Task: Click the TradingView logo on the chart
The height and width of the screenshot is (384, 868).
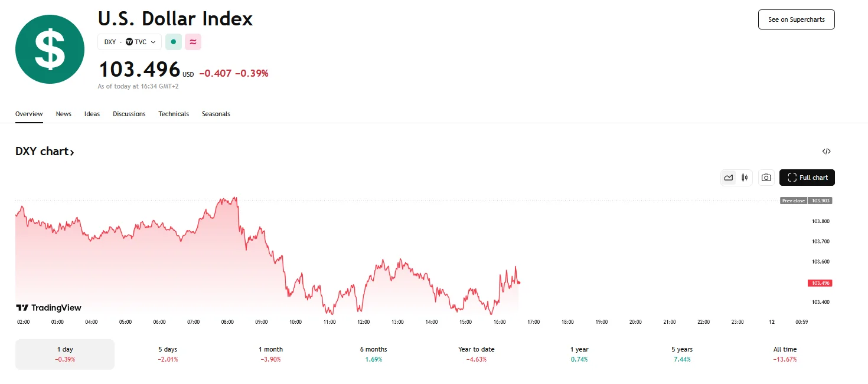Action: [48, 307]
